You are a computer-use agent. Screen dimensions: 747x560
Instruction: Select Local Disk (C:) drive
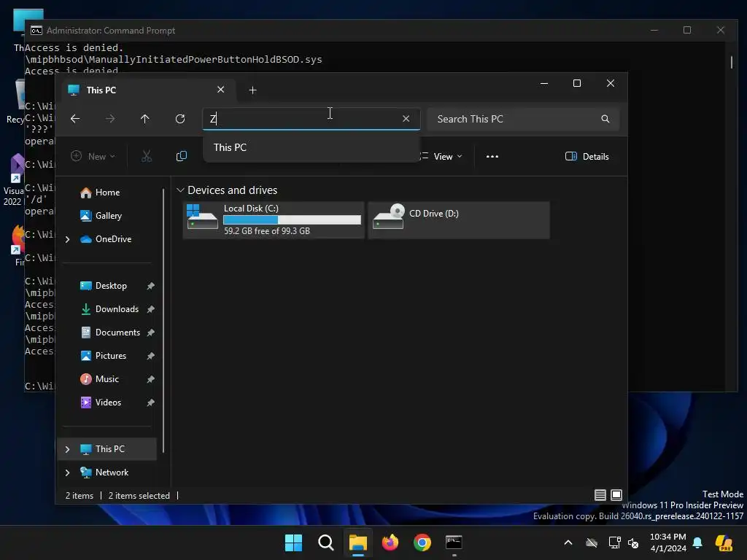point(274,219)
